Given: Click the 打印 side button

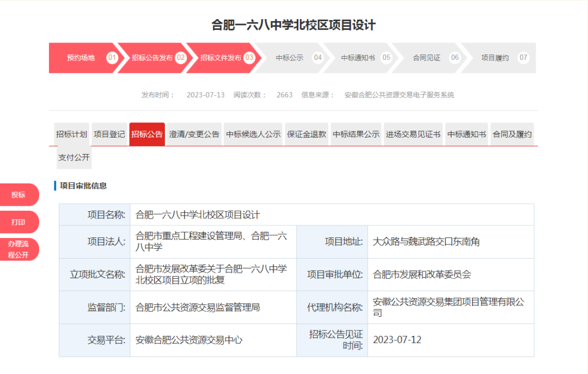Looking at the screenshot, I should tap(19, 222).
